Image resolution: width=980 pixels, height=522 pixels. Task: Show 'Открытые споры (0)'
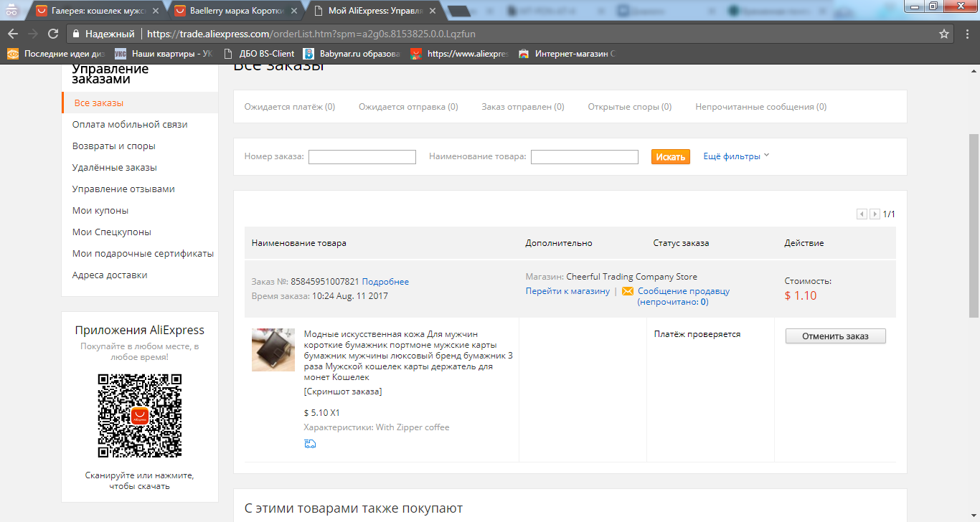(630, 107)
